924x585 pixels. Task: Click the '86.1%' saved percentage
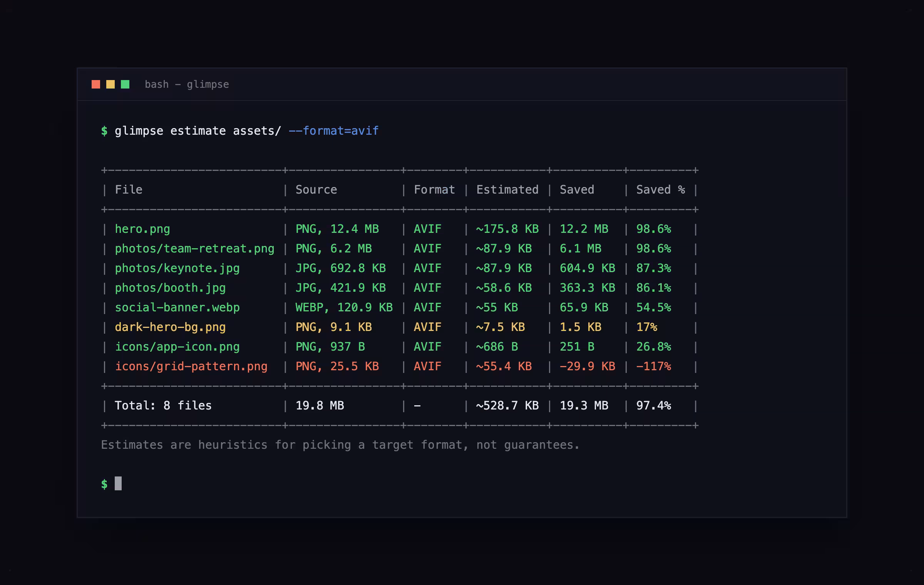coord(654,288)
